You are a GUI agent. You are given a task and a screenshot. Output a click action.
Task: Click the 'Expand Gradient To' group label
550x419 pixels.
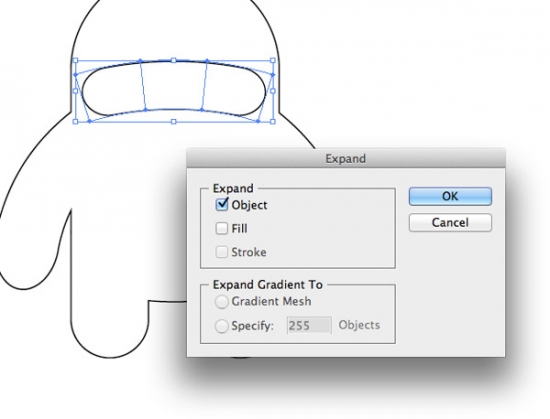(x=268, y=284)
